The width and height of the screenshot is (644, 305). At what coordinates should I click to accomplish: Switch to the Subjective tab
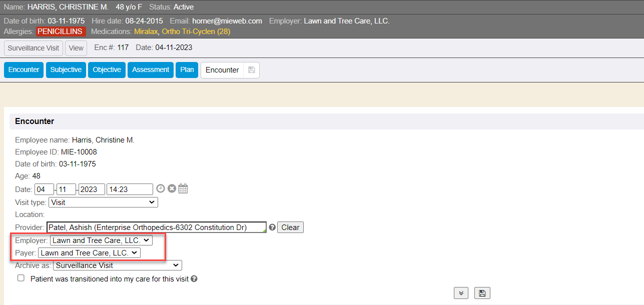point(66,70)
